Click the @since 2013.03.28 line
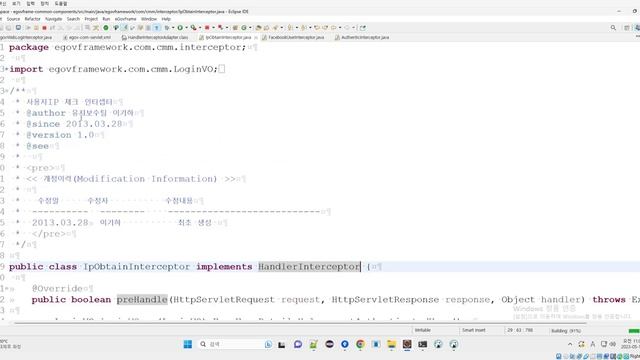The height and width of the screenshot is (360, 640). coord(74,124)
